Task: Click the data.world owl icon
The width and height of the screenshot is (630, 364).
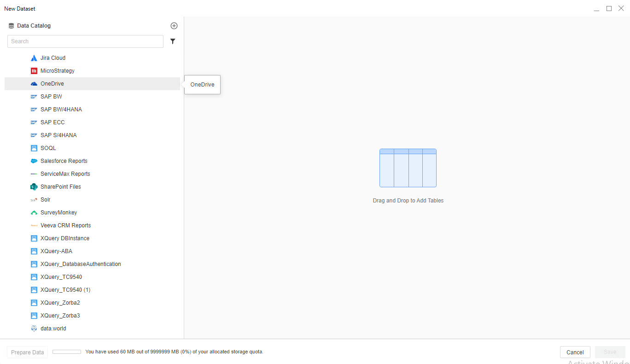Action: (x=34, y=329)
